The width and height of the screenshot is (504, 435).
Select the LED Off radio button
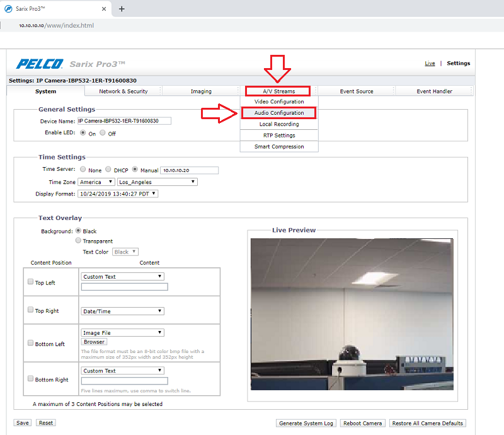click(103, 133)
